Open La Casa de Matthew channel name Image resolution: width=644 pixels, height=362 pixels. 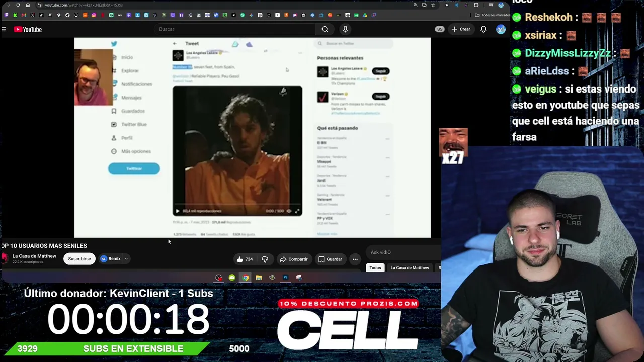pyautogui.click(x=34, y=256)
